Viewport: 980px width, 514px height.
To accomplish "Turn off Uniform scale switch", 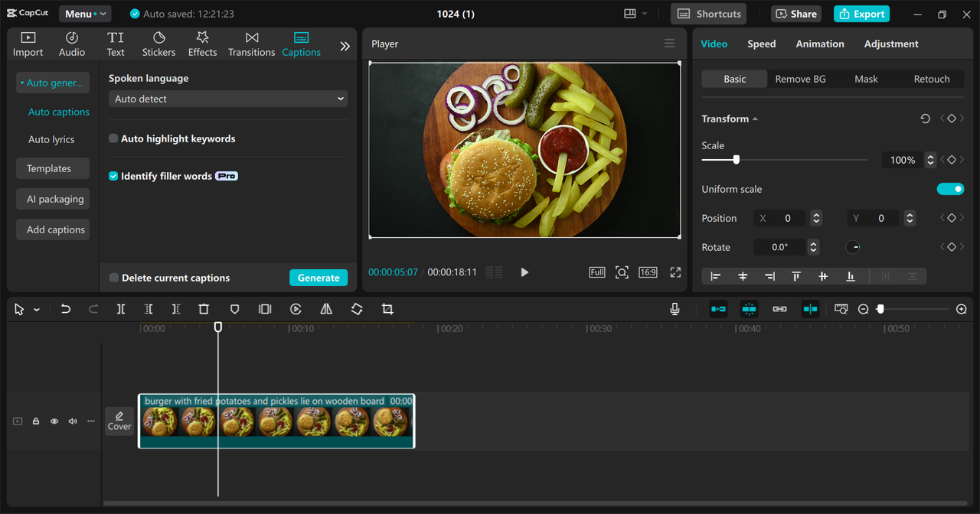I will [x=950, y=189].
